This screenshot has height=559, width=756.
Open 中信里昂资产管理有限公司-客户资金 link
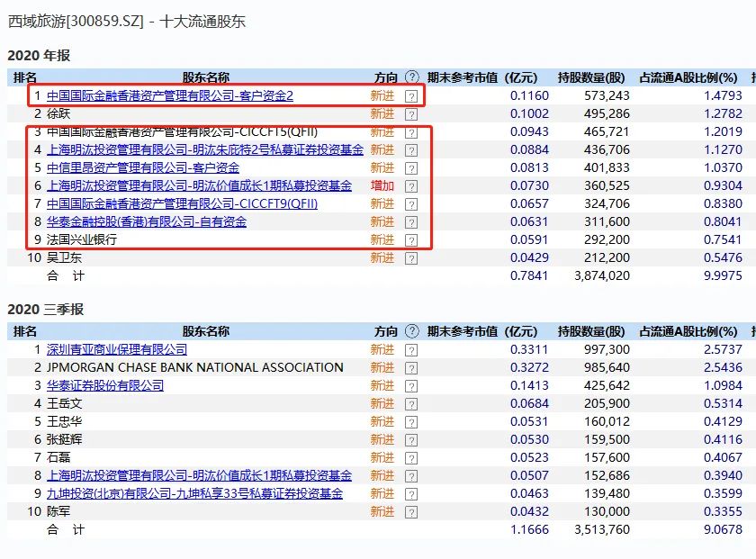tap(143, 167)
